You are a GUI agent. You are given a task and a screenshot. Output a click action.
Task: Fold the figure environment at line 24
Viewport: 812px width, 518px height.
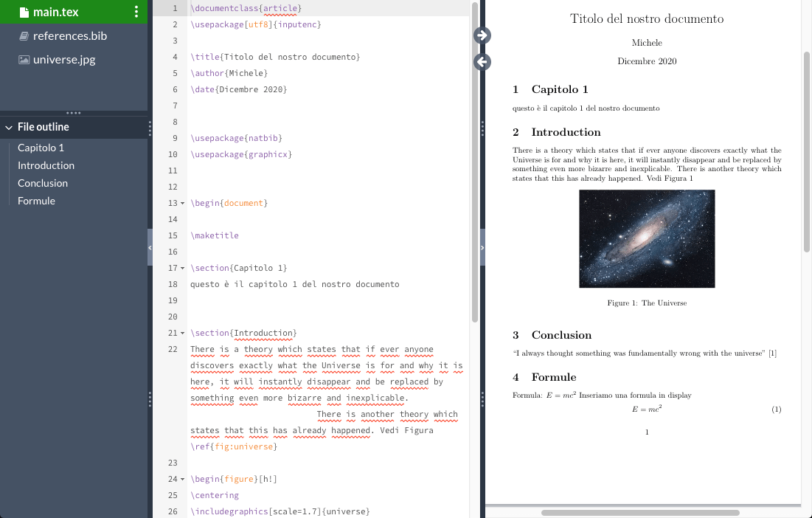tap(182, 479)
